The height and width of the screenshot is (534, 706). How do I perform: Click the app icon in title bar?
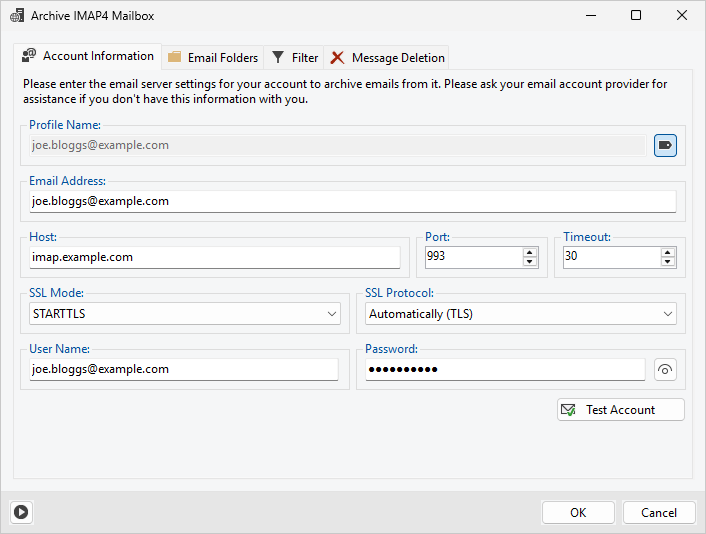coord(17,16)
